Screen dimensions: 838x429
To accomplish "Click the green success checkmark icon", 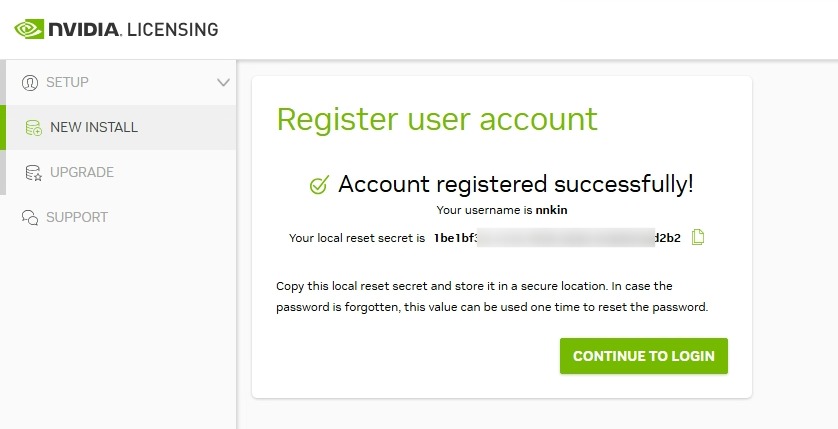I will point(320,185).
